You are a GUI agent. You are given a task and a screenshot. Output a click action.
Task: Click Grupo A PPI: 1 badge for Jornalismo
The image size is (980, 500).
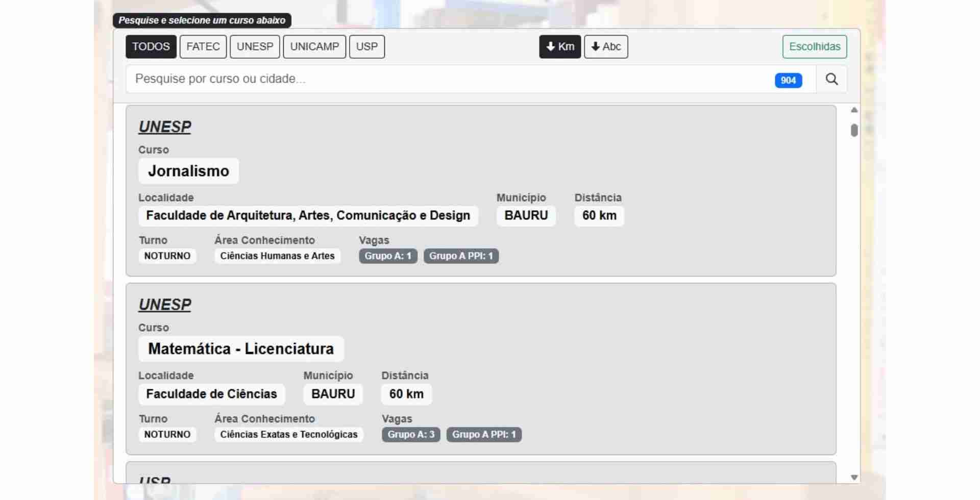pyautogui.click(x=460, y=256)
